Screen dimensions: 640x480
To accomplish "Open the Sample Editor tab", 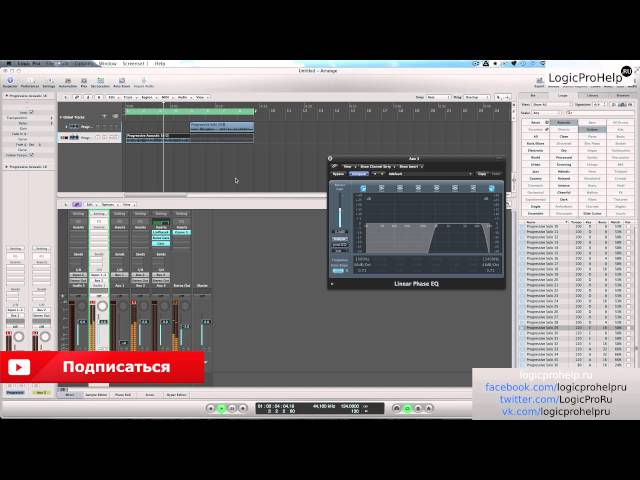I will tap(96, 395).
